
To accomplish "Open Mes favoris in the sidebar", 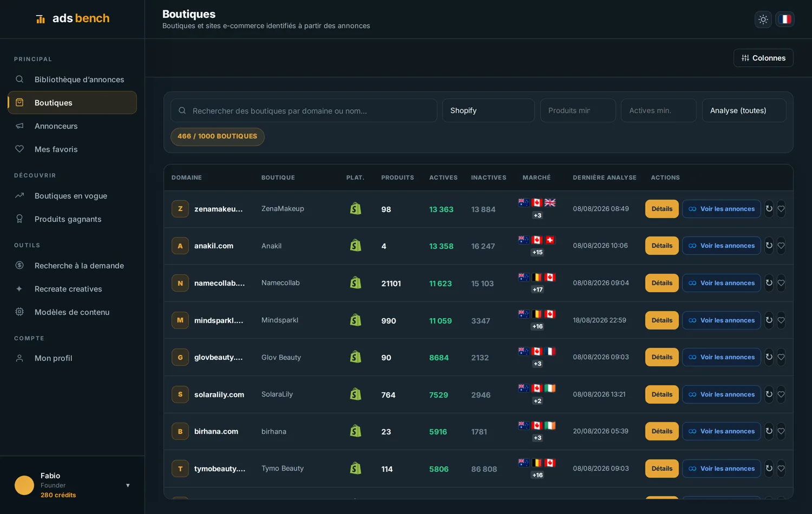I will 72,149.
